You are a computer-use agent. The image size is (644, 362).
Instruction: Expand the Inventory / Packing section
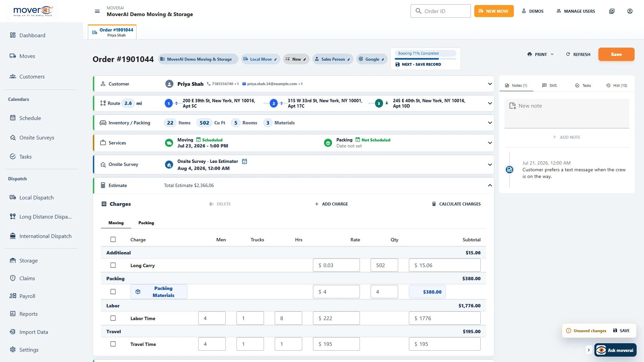pos(490,123)
